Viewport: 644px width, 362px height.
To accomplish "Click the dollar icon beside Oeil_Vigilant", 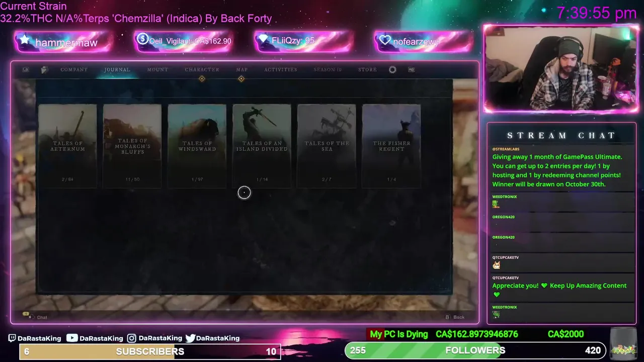I will tap(142, 39).
